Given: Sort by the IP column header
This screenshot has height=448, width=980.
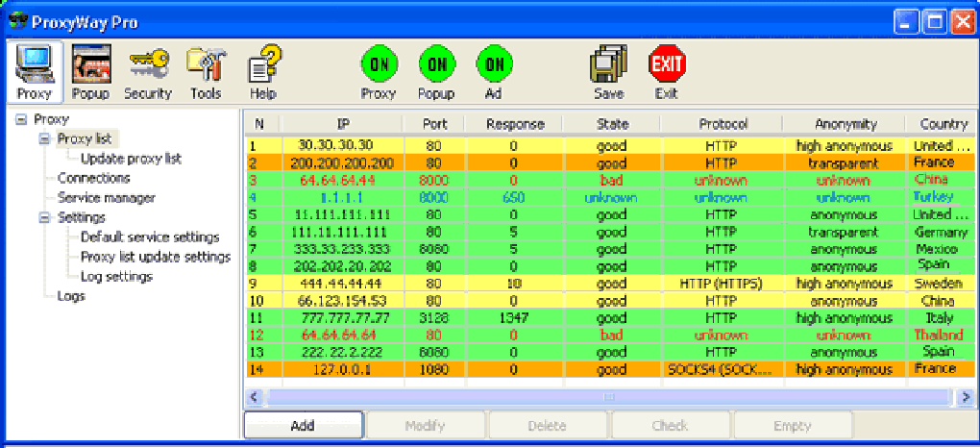Looking at the screenshot, I should click(x=341, y=125).
